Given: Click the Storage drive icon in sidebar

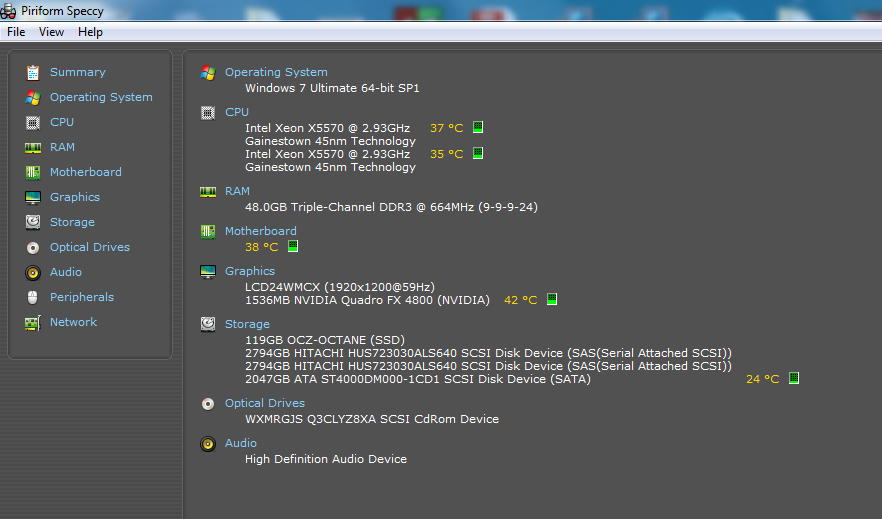Looking at the screenshot, I should pyautogui.click(x=33, y=222).
